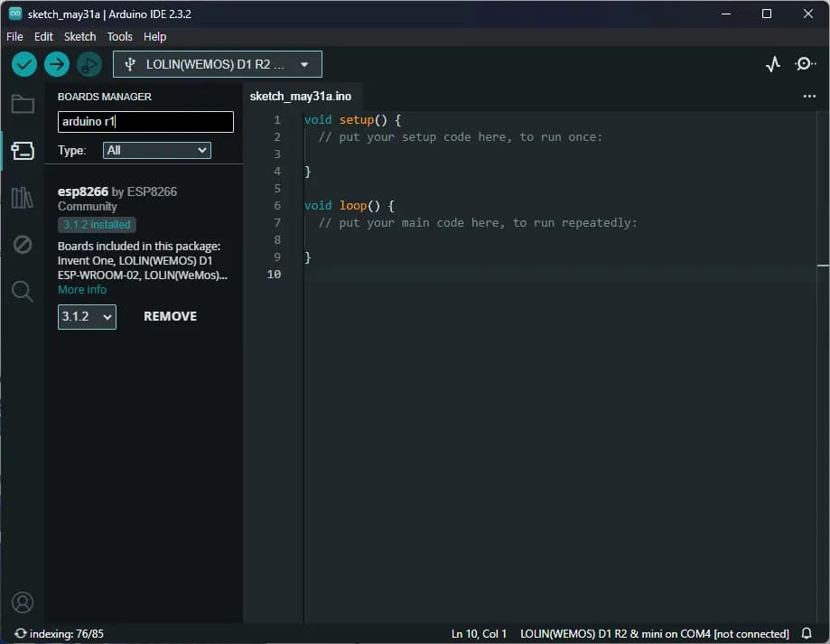Open the notifications bell
The width and height of the screenshot is (830, 644).
point(807,632)
